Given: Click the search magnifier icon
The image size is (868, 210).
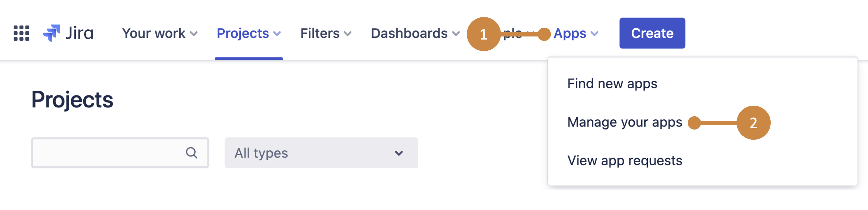Looking at the screenshot, I should (192, 153).
